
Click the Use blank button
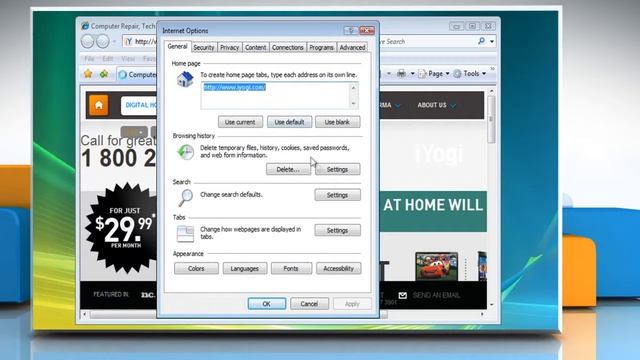(337, 122)
